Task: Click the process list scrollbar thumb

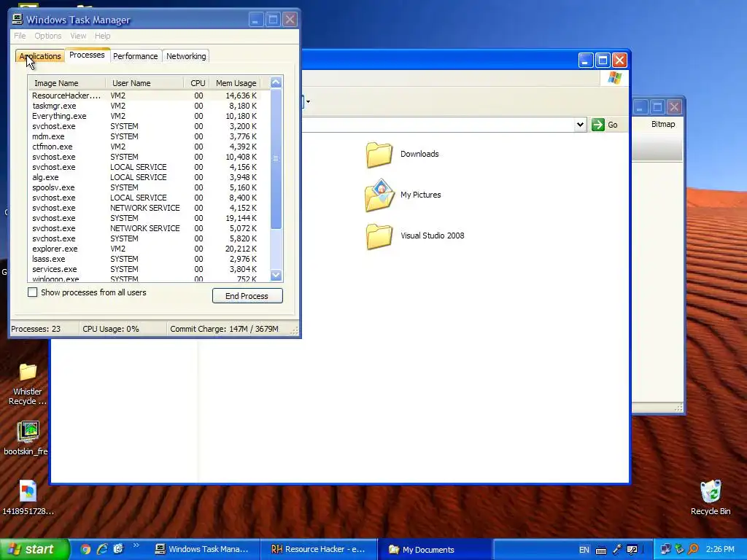Action: coord(276,159)
